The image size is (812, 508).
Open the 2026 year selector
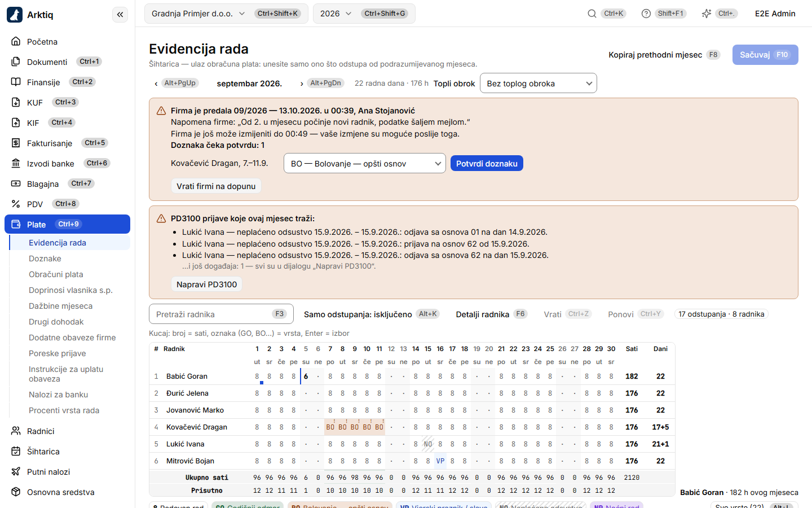tap(364, 14)
